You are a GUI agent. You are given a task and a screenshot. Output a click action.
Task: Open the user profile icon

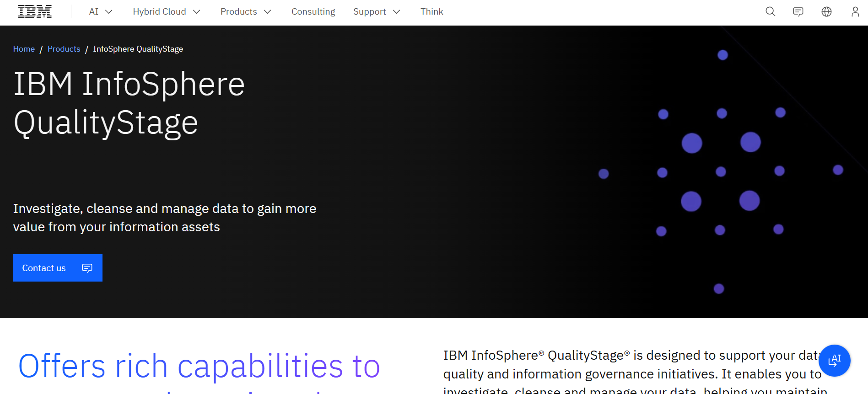coord(855,11)
